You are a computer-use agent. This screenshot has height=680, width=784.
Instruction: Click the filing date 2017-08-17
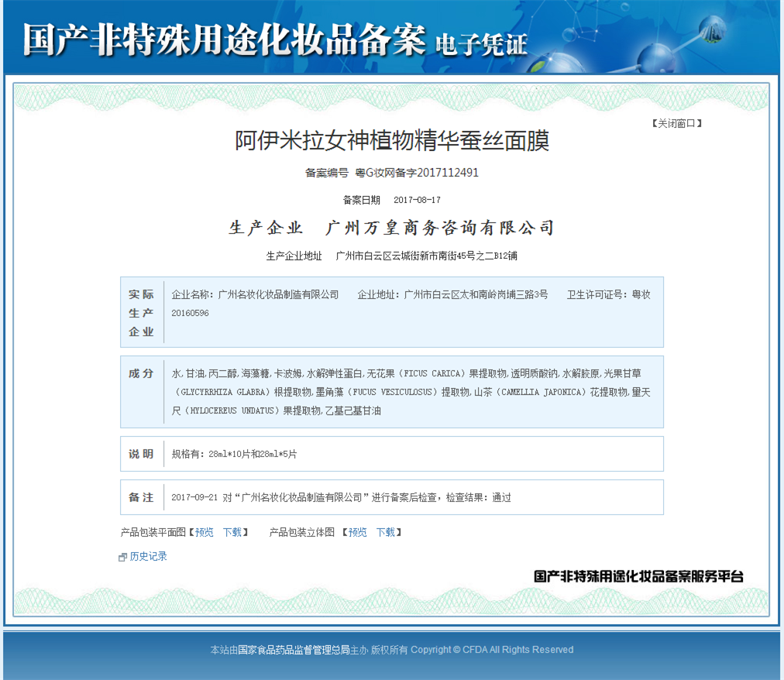pos(417,200)
